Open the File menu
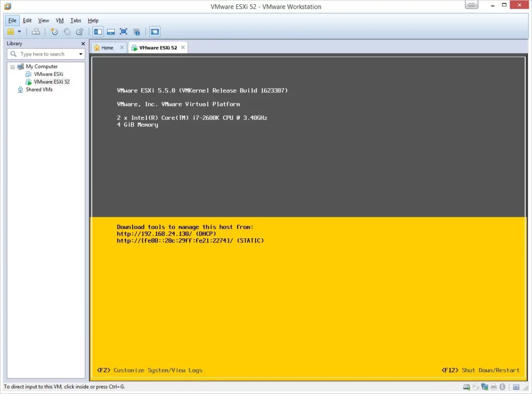The height and width of the screenshot is (394, 532). coord(12,20)
